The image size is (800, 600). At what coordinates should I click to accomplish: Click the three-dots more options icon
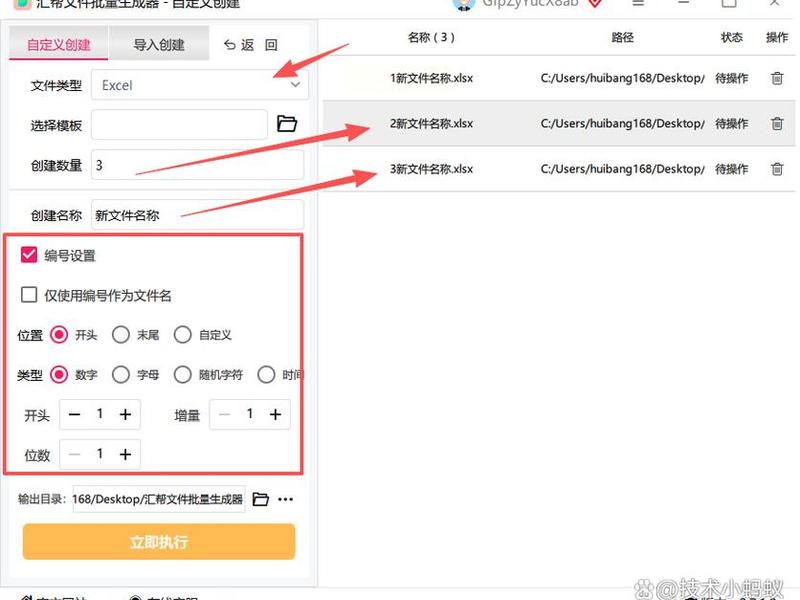click(286, 499)
